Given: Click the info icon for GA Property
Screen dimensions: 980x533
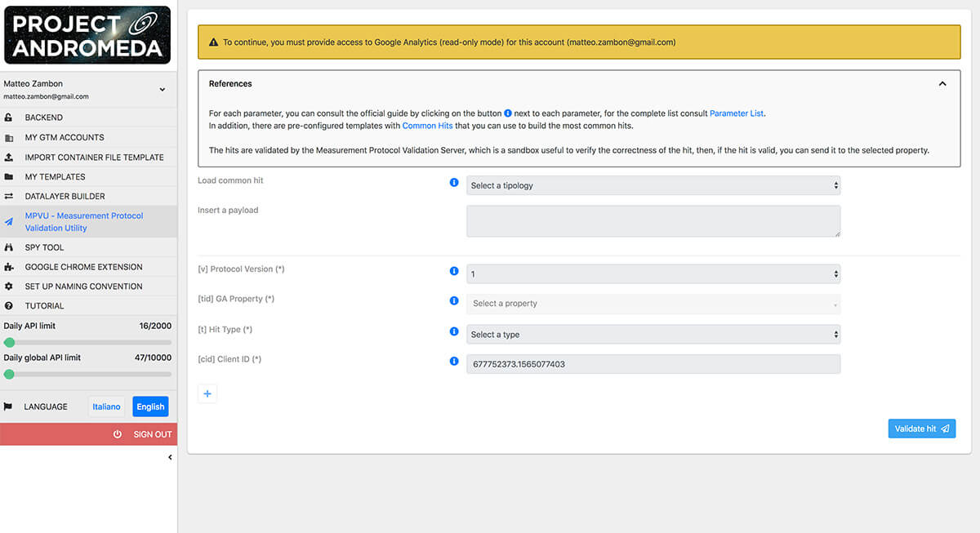Looking at the screenshot, I should point(454,300).
